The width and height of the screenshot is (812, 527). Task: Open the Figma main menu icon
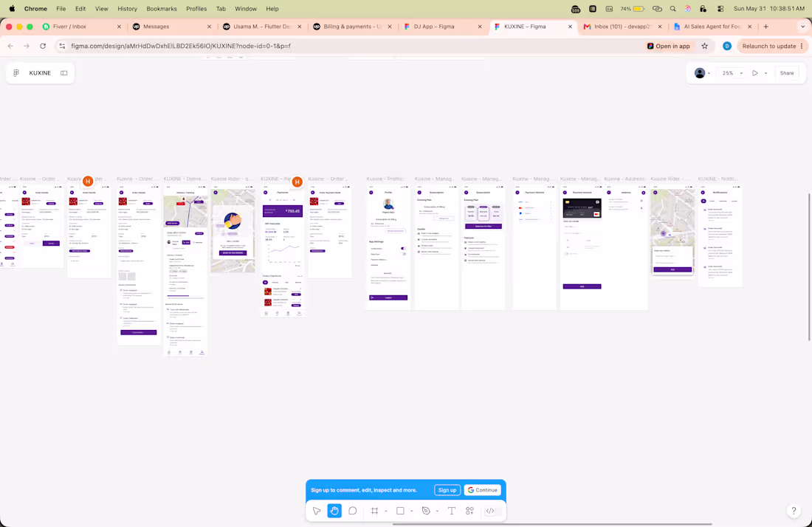tap(16, 73)
